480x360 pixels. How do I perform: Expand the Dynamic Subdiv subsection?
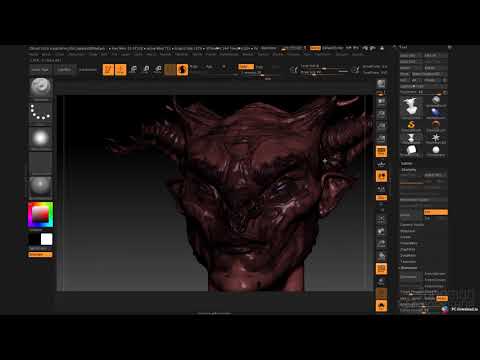[x=412, y=225]
